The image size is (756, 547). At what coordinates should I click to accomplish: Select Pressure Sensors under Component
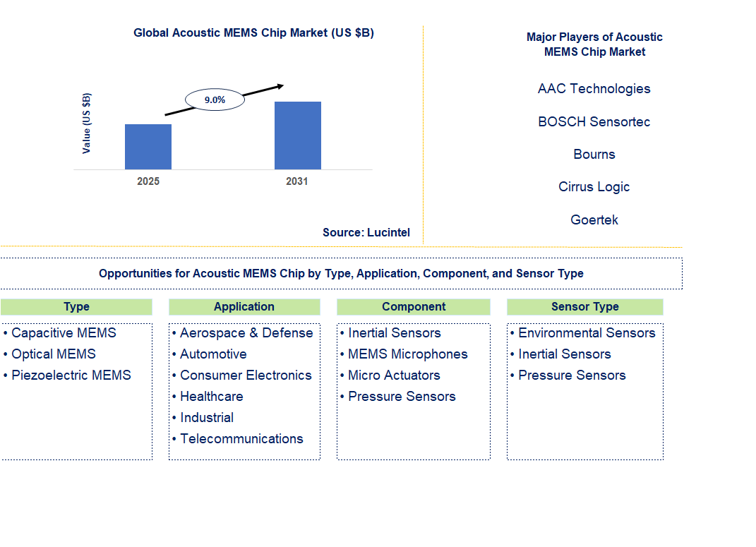(x=402, y=397)
